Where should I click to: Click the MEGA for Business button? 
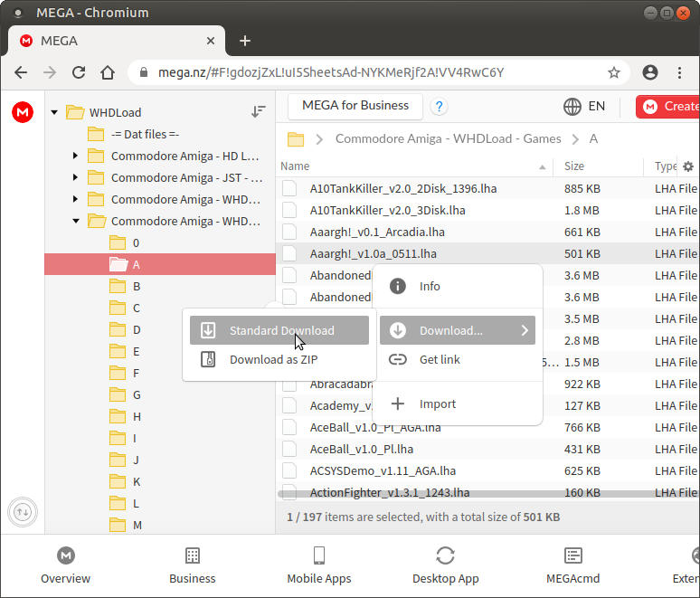tap(355, 106)
